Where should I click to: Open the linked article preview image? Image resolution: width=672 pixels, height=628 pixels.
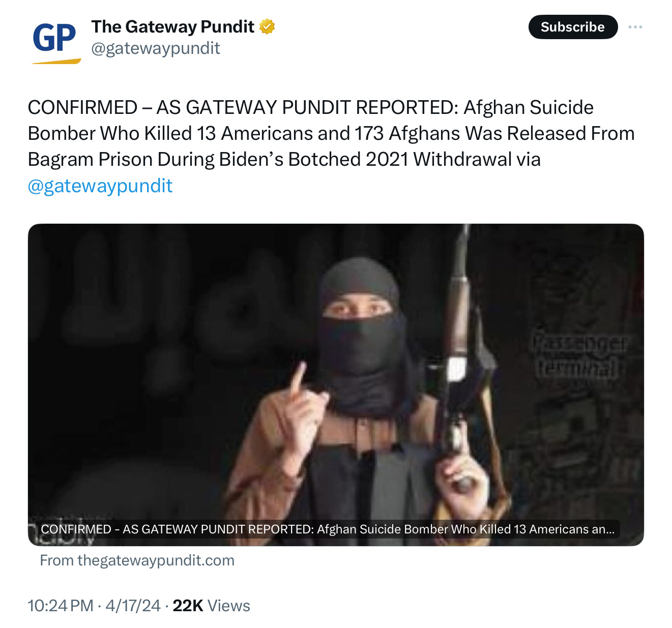click(x=336, y=384)
